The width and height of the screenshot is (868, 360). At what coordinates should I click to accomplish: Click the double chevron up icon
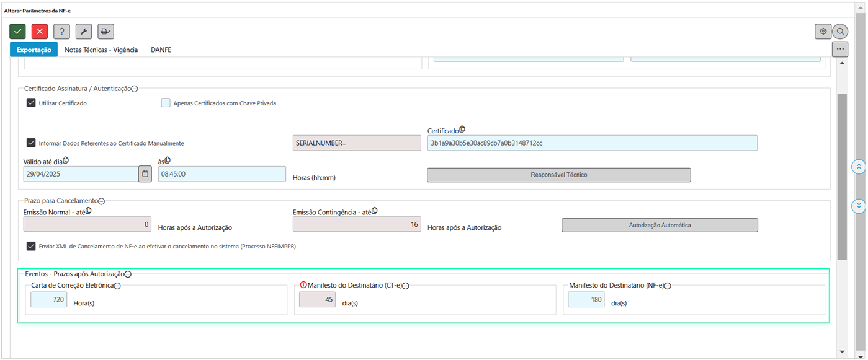(859, 167)
